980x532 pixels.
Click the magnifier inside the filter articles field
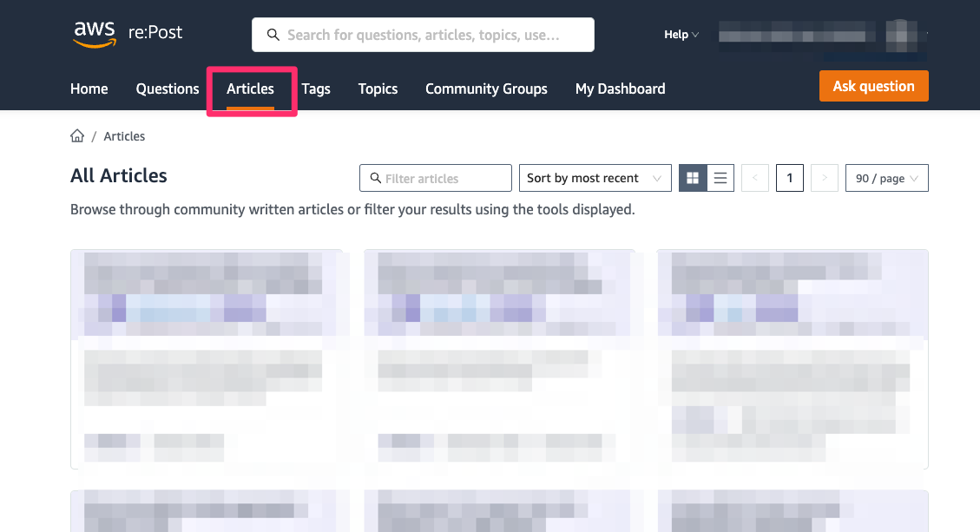click(373, 177)
